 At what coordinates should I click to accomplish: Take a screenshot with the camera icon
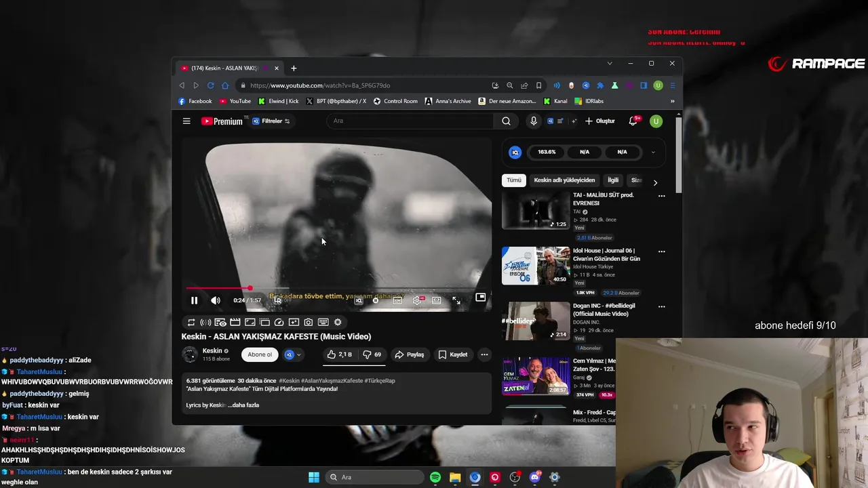click(309, 323)
